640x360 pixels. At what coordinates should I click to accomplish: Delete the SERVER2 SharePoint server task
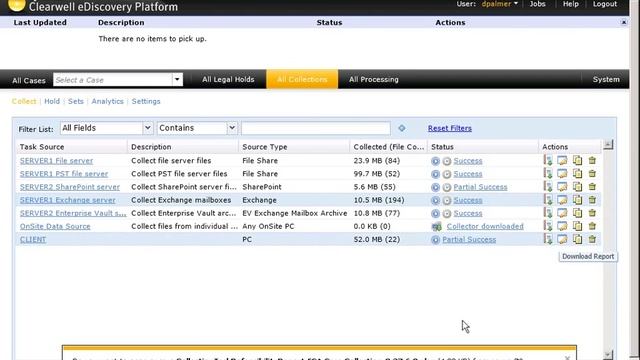(592, 187)
